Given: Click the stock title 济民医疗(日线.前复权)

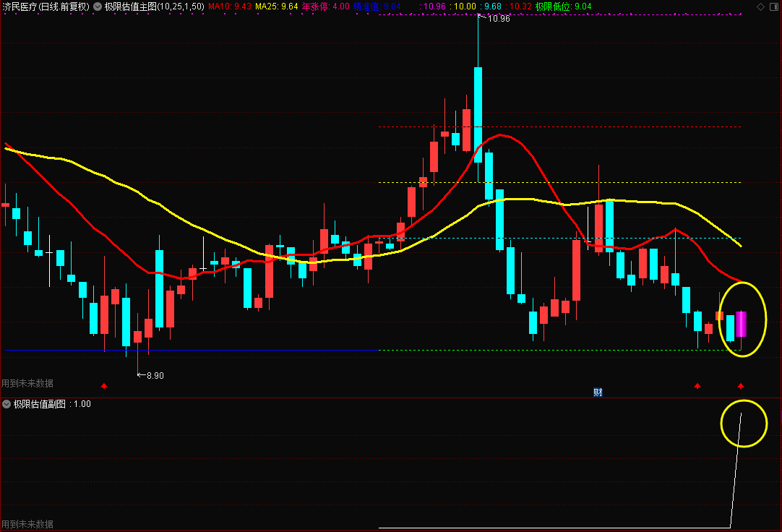Looking at the screenshot, I should [46, 7].
